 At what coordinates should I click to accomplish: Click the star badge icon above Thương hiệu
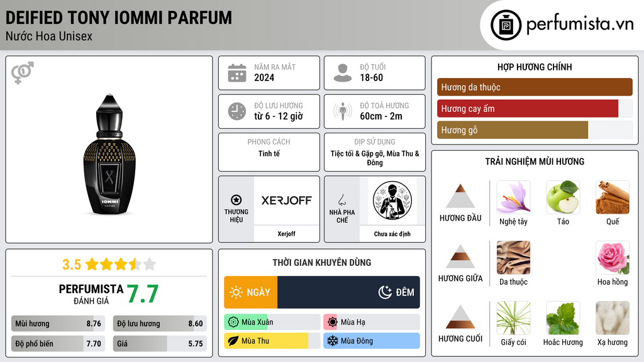pos(236,200)
